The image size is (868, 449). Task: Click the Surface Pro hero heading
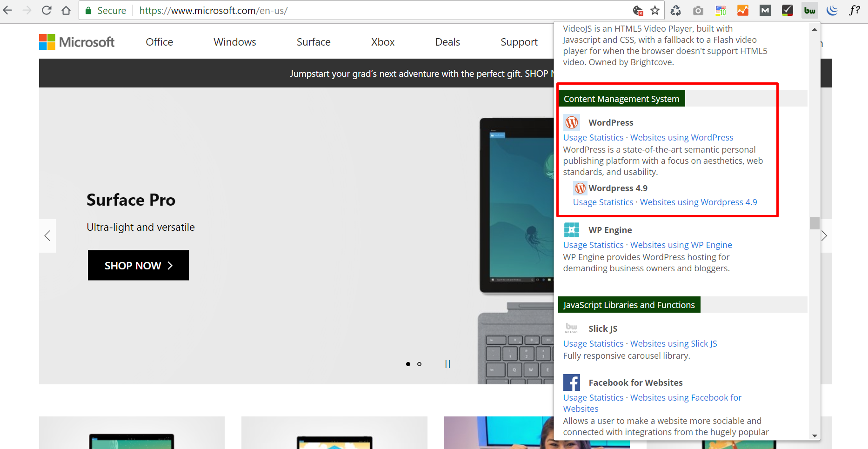click(131, 200)
